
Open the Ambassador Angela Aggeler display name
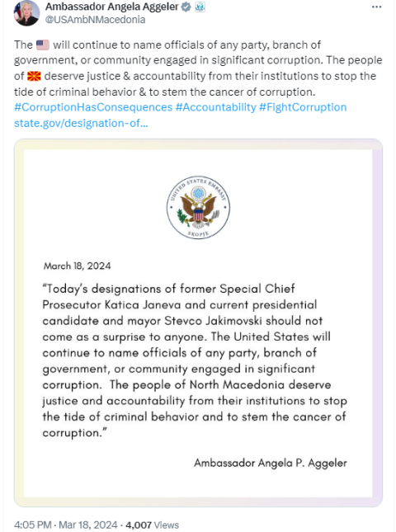coord(112,7)
